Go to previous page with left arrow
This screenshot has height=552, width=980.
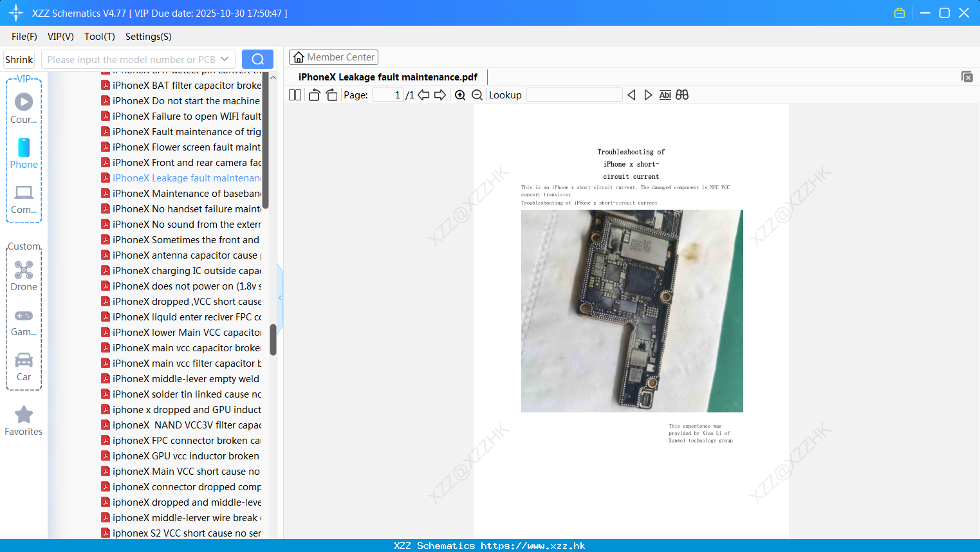pos(423,95)
